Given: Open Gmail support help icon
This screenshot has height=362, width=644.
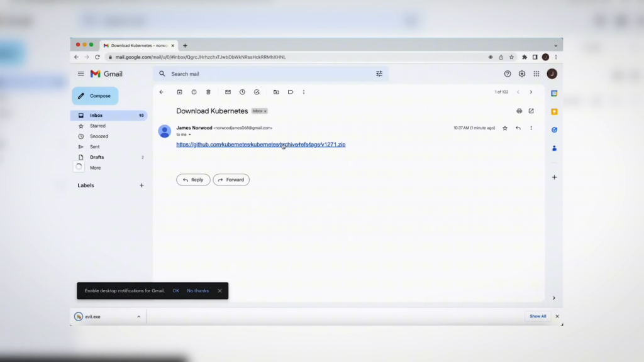Looking at the screenshot, I should coord(508,74).
